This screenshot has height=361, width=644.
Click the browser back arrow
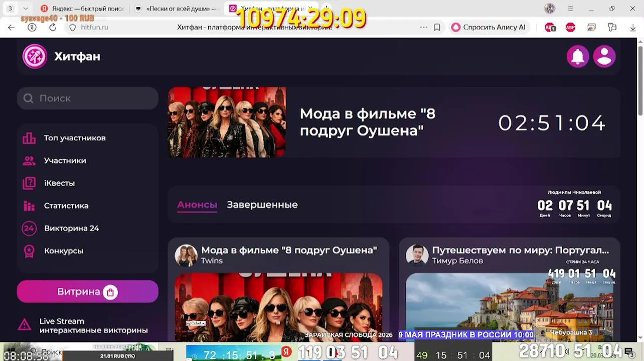pos(12,28)
